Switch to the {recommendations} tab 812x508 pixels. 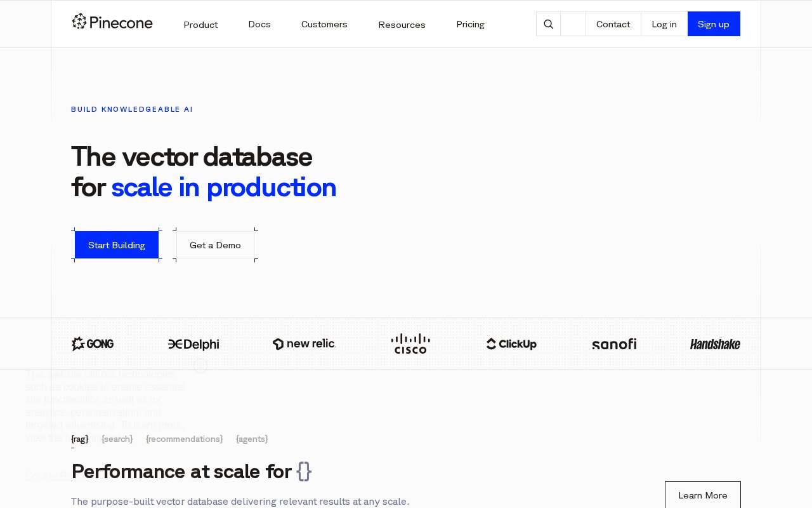pyautogui.click(x=185, y=439)
